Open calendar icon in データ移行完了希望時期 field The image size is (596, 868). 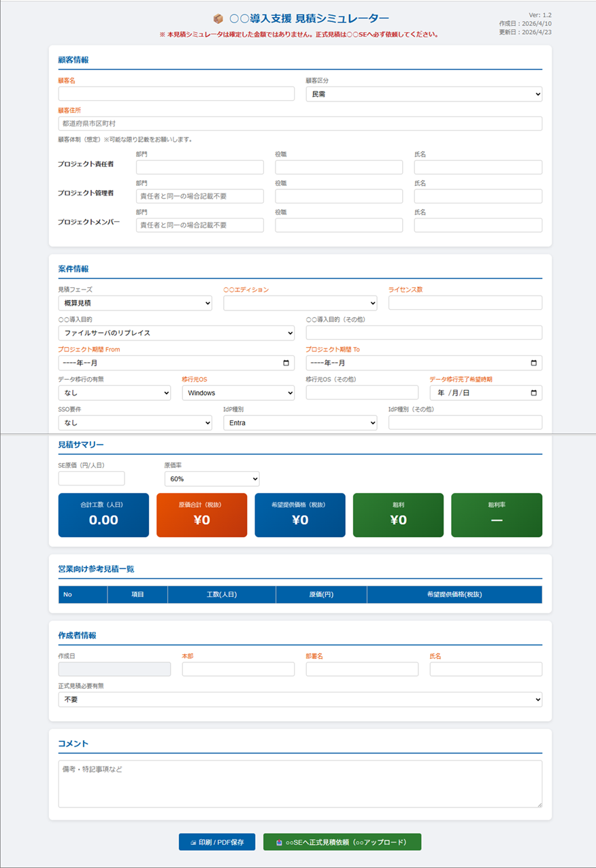click(x=533, y=393)
